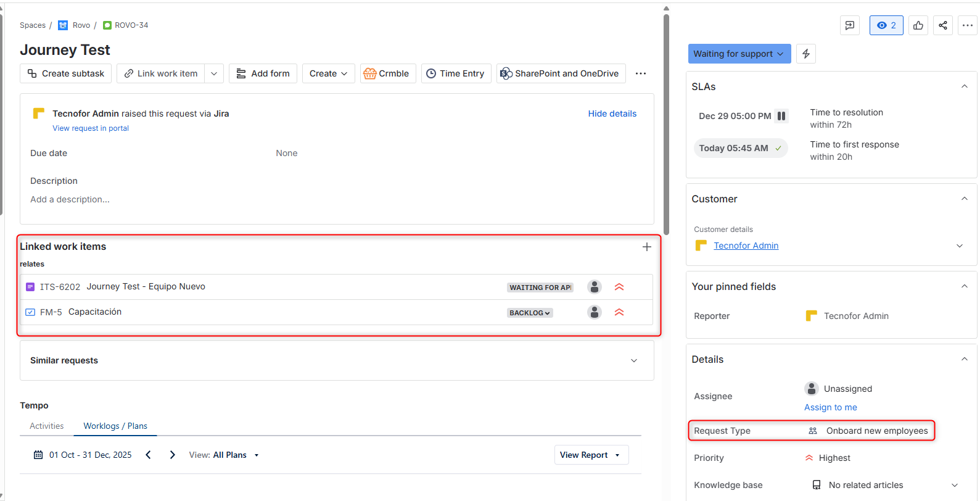980x501 pixels.
Task: Go to previous Tempo period arrow
Action: (x=148, y=455)
